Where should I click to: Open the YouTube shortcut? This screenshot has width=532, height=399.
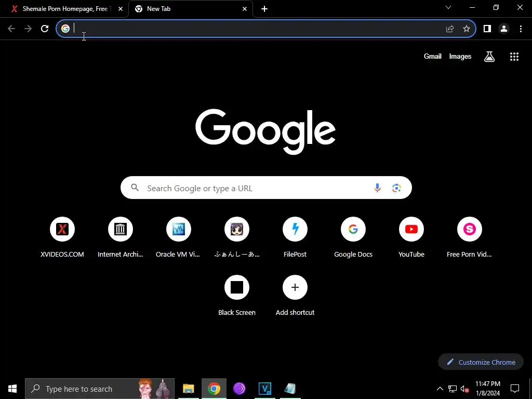411,237
